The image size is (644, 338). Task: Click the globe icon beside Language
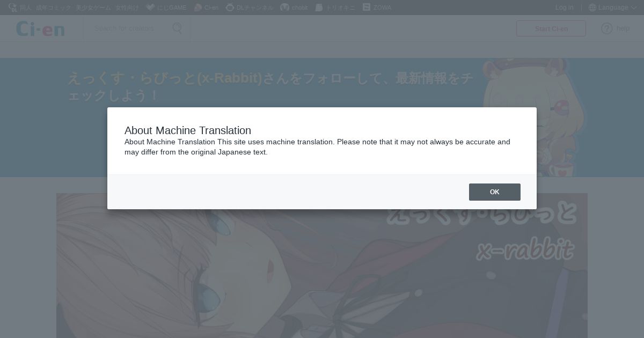click(x=592, y=8)
